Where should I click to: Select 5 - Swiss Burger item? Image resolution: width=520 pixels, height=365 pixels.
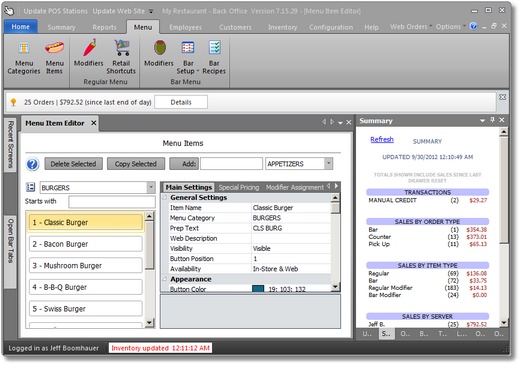click(x=86, y=309)
